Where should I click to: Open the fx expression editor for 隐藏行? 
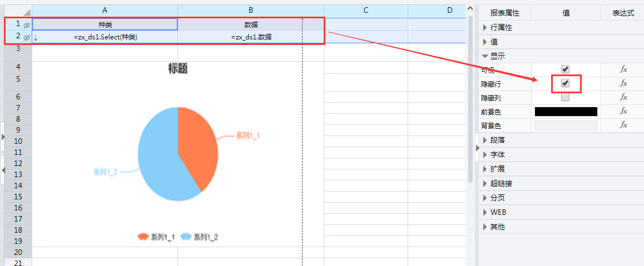point(623,83)
